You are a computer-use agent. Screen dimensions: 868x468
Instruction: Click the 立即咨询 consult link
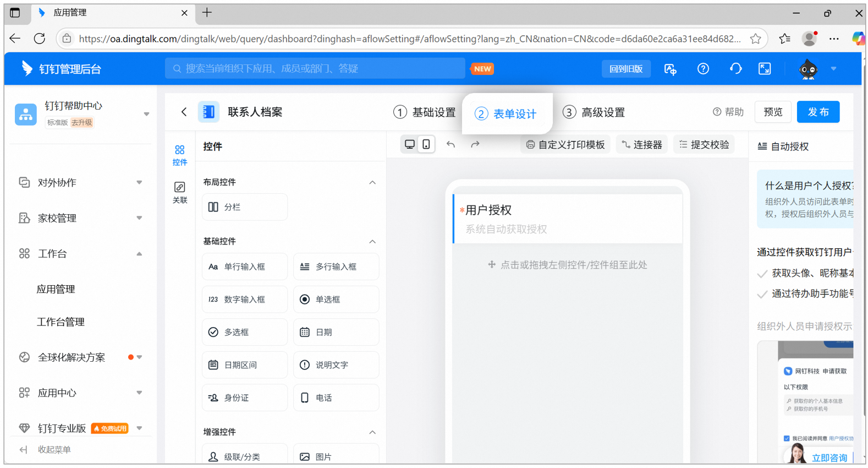[x=829, y=458]
